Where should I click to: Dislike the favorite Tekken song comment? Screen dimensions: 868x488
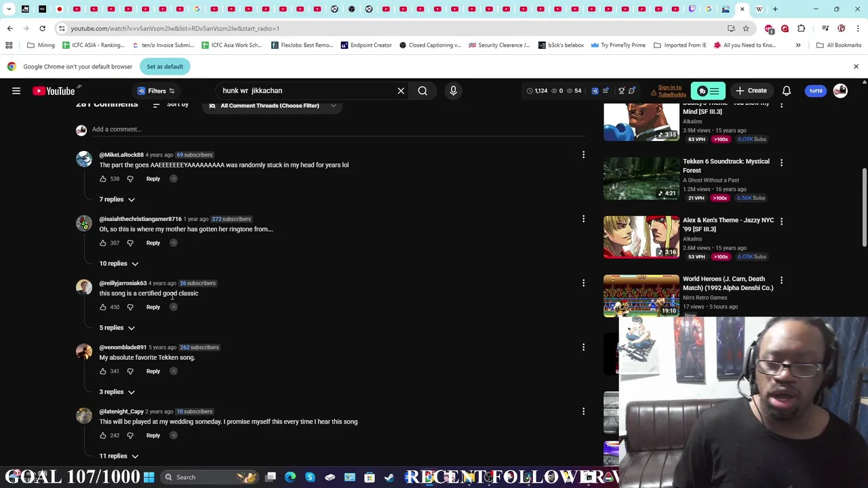coord(130,371)
